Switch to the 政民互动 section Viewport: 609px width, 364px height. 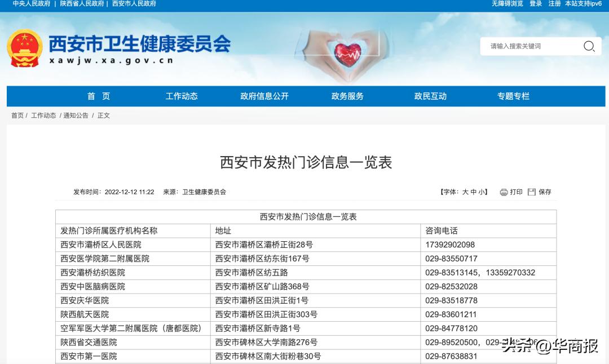tap(429, 96)
